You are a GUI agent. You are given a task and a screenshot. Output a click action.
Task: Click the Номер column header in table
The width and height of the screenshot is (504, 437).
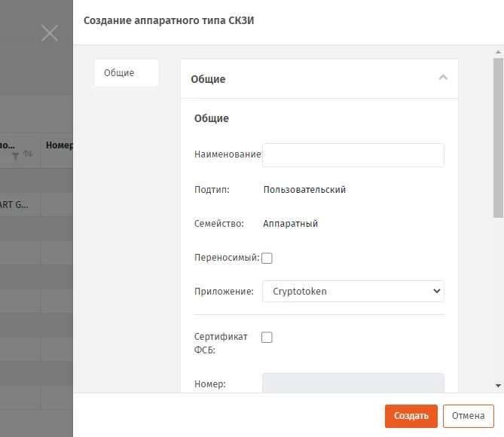click(60, 145)
